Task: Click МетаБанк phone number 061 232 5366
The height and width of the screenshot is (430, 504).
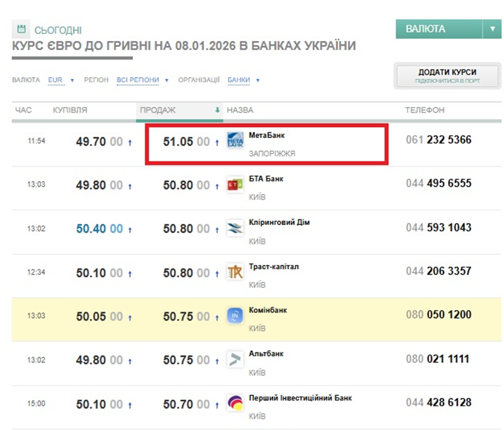Action: click(438, 140)
